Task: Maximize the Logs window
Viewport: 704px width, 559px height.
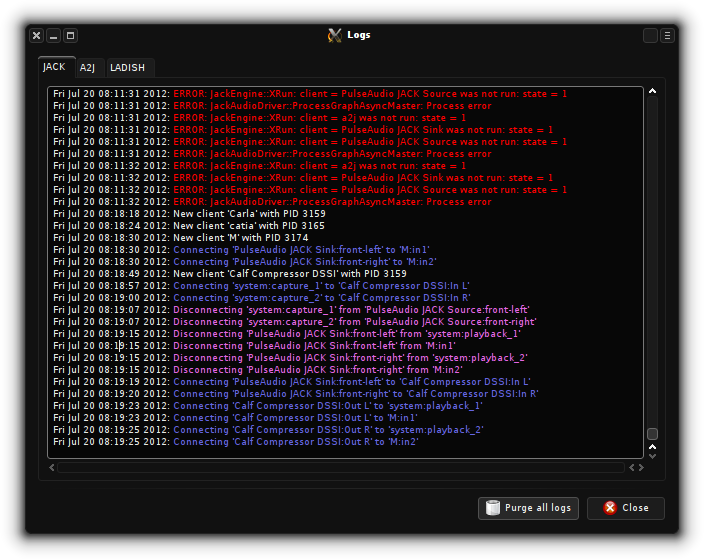Action: [x=70, y=35]
